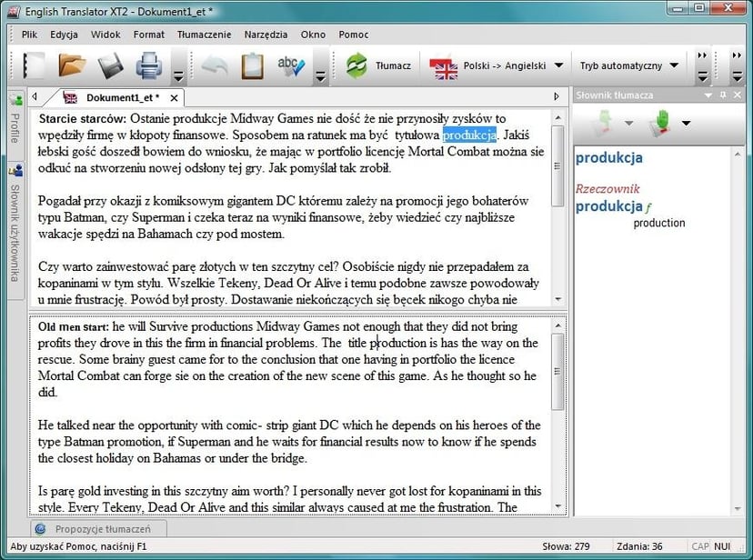
Task: Click the 'Zdania: 36' status bar entry
Action: click(639, 546)
